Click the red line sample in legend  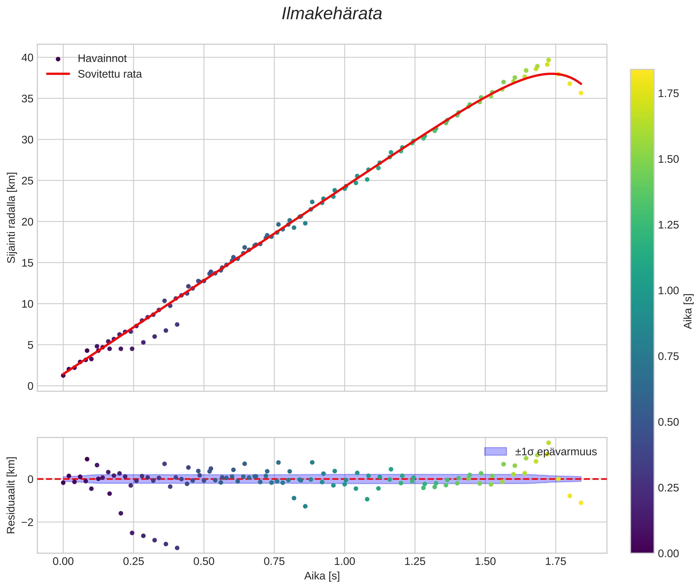click(x=58, y=74)
